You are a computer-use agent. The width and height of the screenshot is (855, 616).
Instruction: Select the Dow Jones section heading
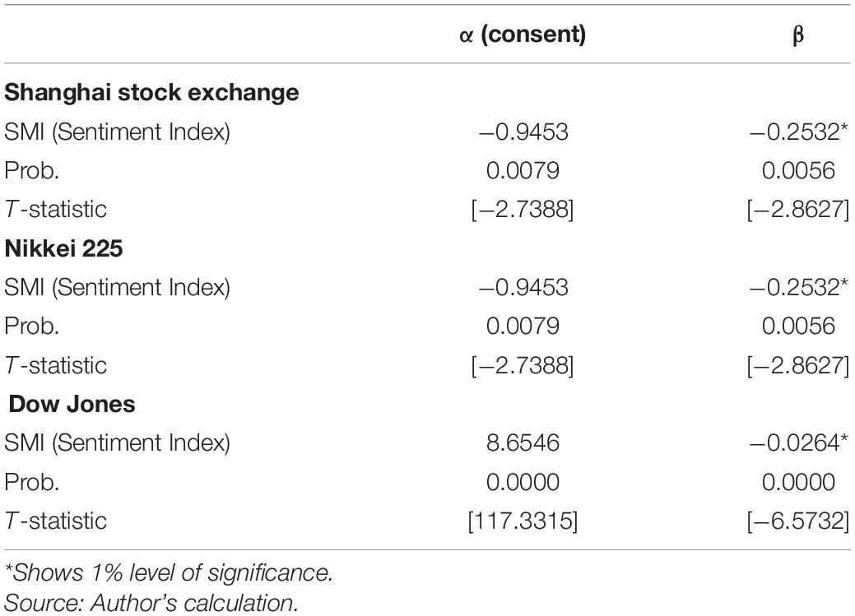pyautogui.click(x=72, y=404)
